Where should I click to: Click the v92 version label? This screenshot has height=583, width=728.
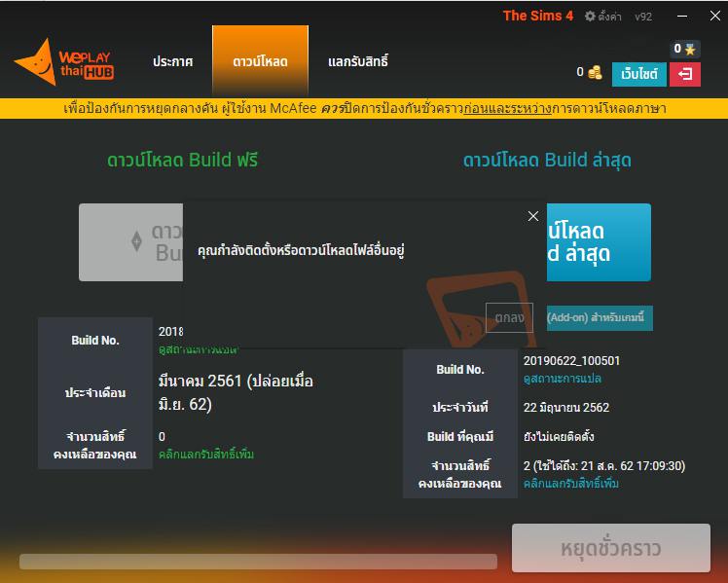(643, 17)
